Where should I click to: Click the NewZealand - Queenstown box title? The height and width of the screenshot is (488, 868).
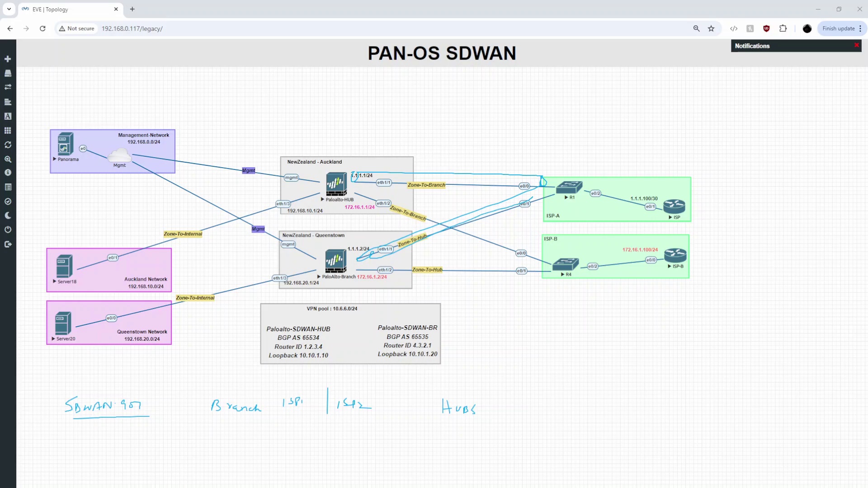(x=313, y=235)
